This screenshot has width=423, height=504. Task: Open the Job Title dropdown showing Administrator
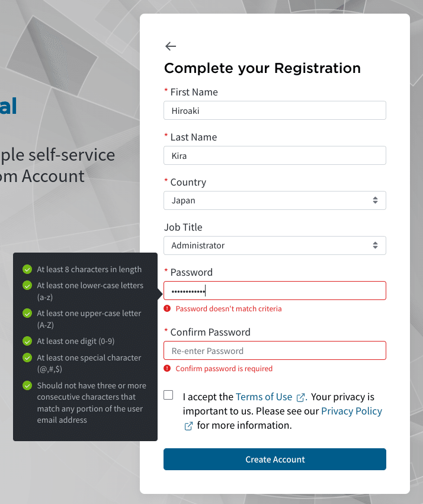point(275,245)
